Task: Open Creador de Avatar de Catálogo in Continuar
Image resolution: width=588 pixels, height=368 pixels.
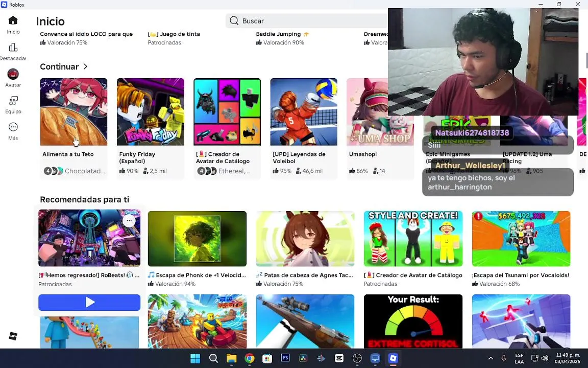Action: (227, 128)
